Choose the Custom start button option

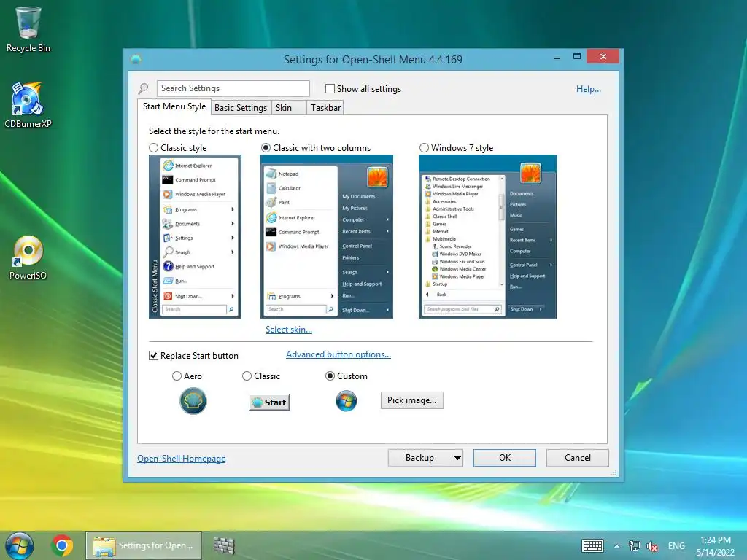(330, 376)
